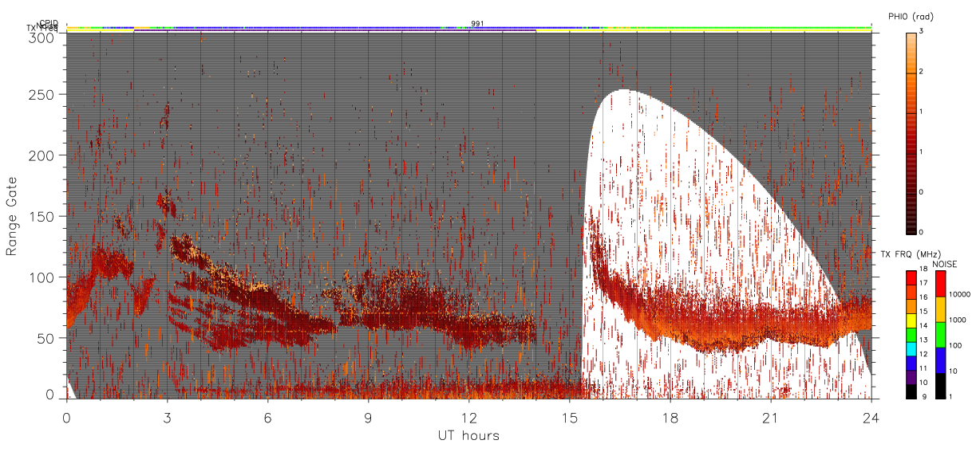This screenshot has height=452, width=980.
Task: Click the black NOISE legend swatch
Action: (x=941, y=386)
